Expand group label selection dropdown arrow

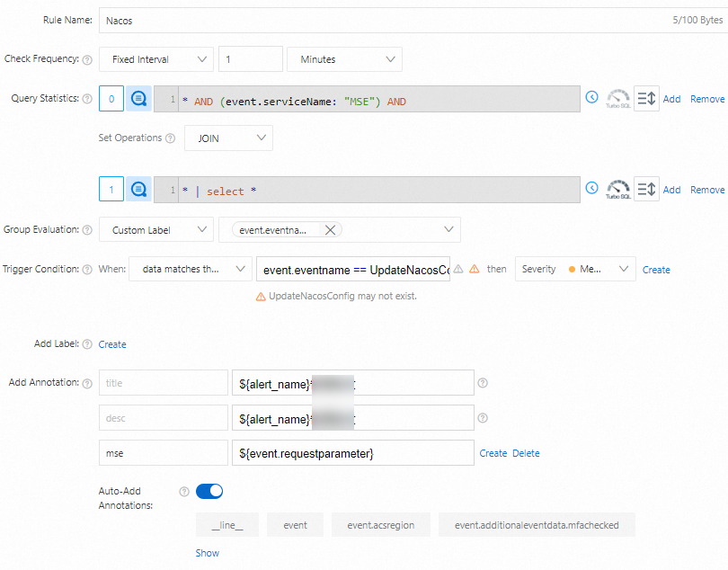pos(448,229)
